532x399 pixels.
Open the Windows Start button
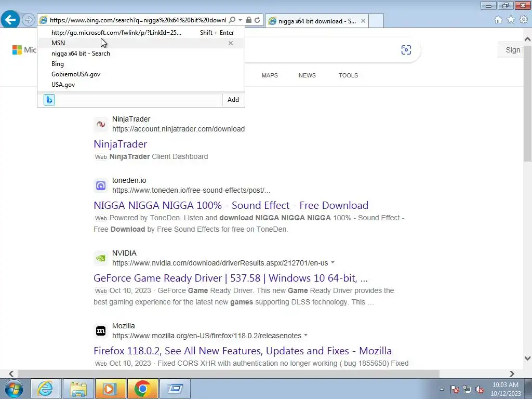click(14, 389)
